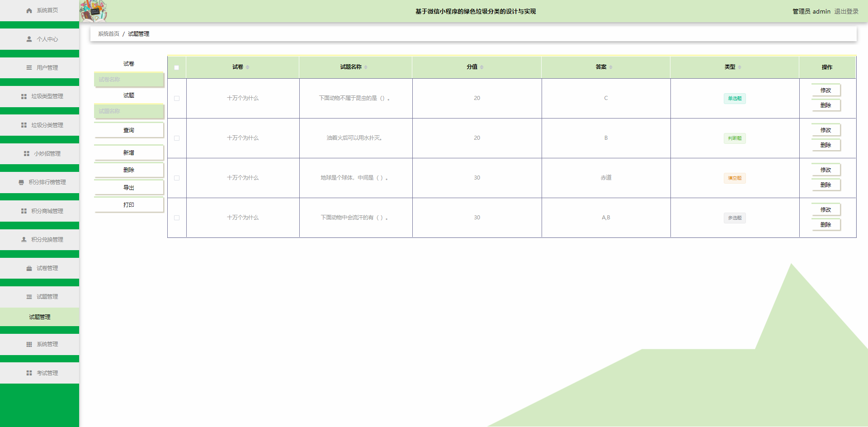
Task: Toggle the select-all checkbox in table header
Action: point(177,67)
